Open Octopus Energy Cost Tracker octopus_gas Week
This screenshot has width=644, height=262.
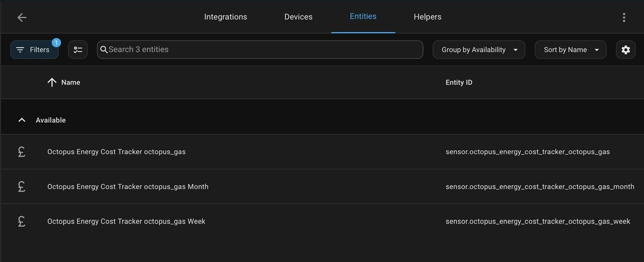click(126, 221)
